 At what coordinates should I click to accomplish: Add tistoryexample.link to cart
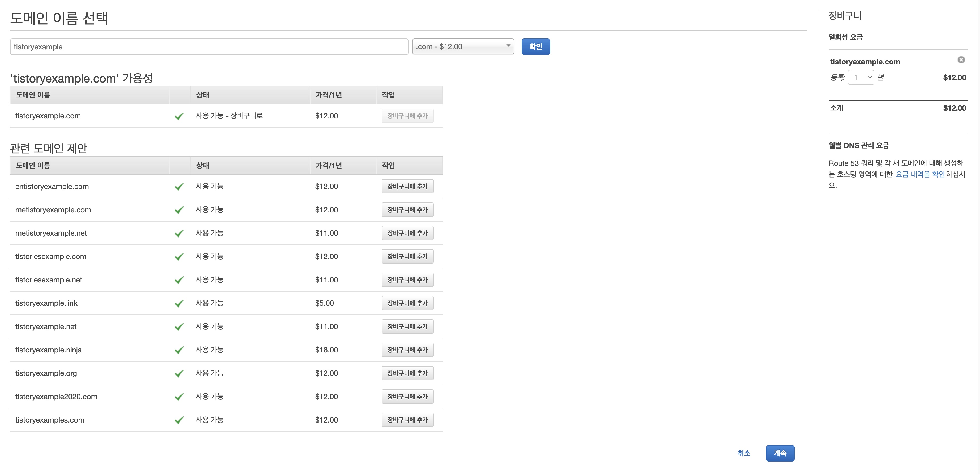pyautogui.click(x=407, y=303)
